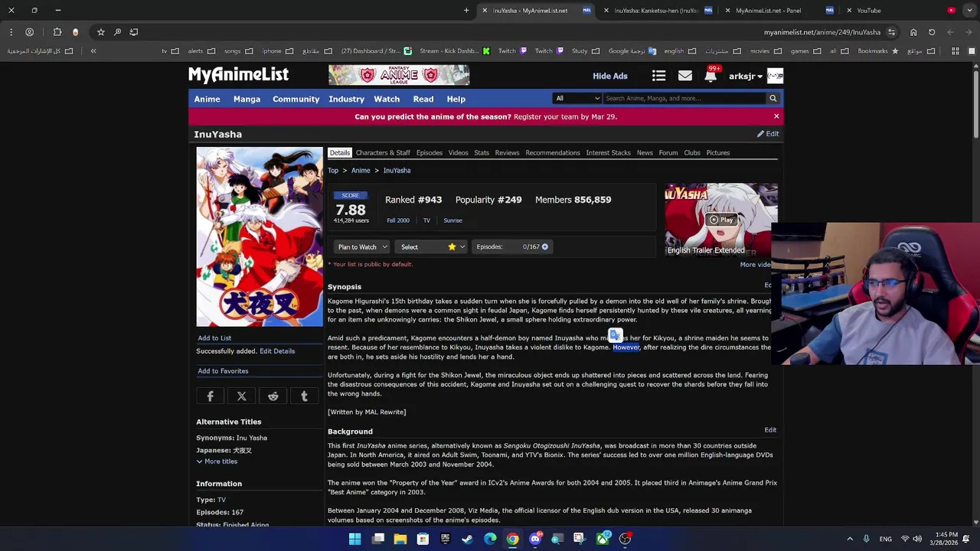Switch to the Interest Stacks tab
Image resolution: width=980 pixels, height=551 pixels.
608,152
